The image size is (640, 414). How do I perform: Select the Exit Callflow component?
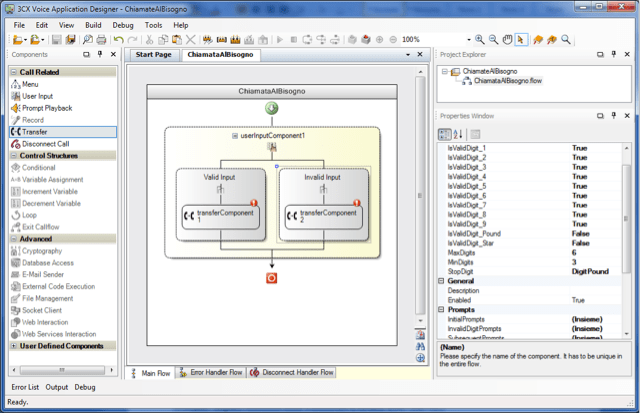(35, 227)
